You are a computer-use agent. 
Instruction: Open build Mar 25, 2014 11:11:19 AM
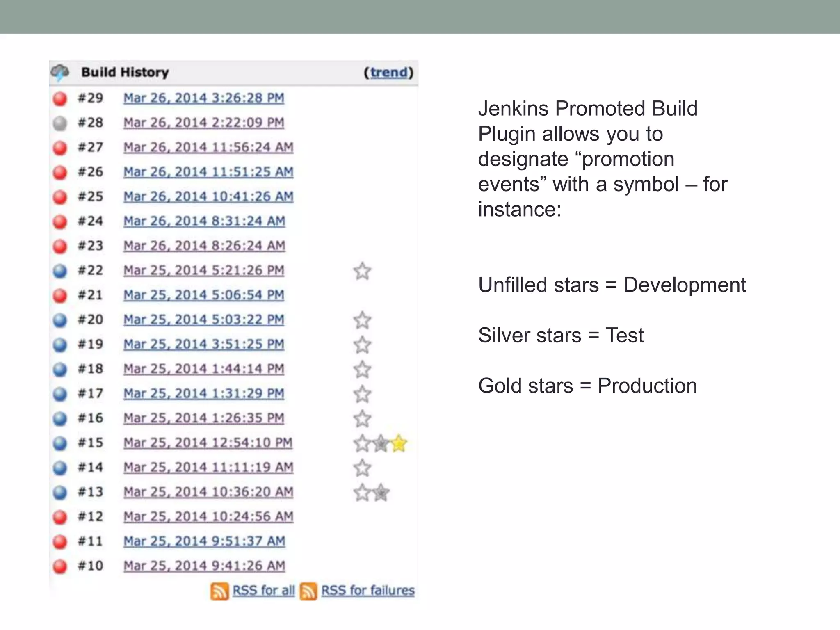pyautogui.click(x=208, y=467)
